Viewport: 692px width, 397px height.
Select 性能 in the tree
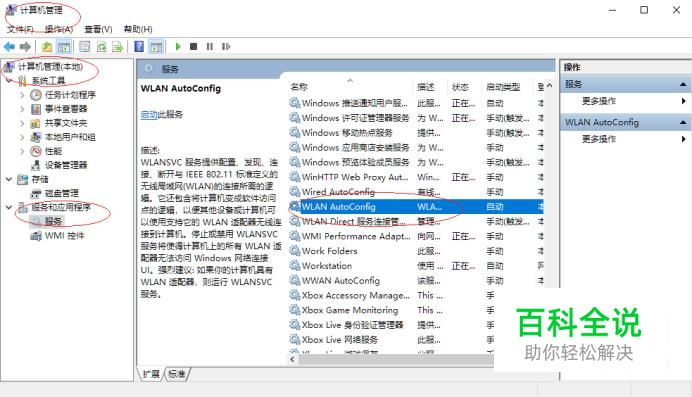53,151
